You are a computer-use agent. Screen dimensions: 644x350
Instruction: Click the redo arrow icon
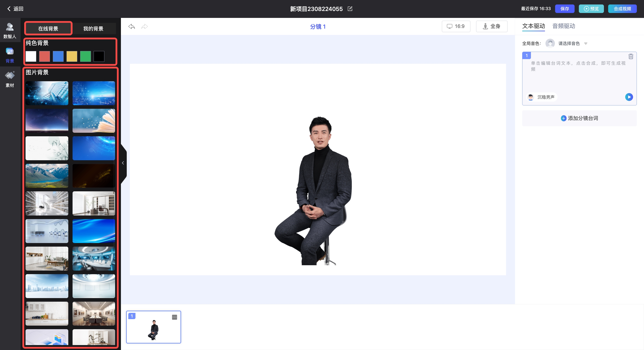(144, 26)
